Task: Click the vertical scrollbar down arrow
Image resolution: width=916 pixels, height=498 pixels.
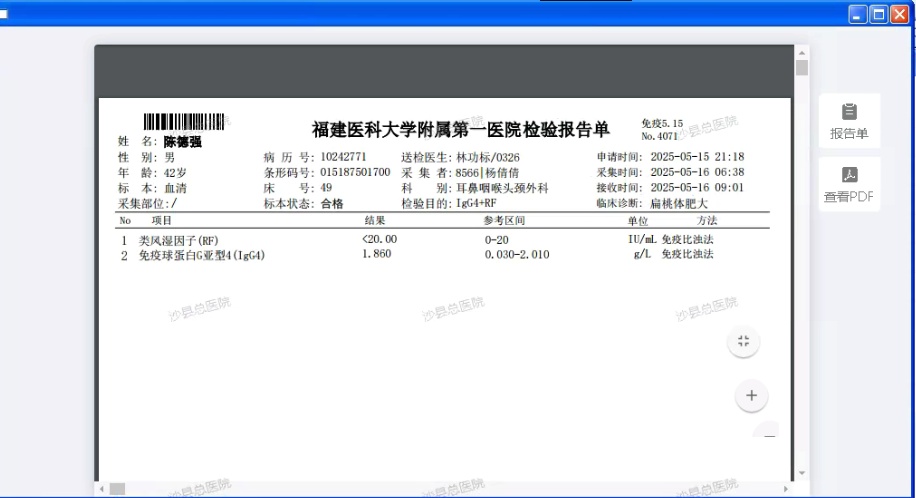Action: point(802,473)
